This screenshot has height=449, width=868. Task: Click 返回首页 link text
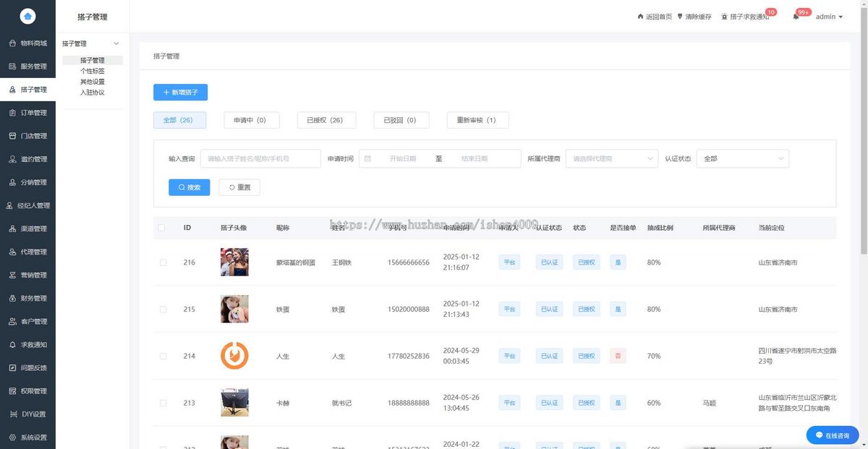point(659,17)
